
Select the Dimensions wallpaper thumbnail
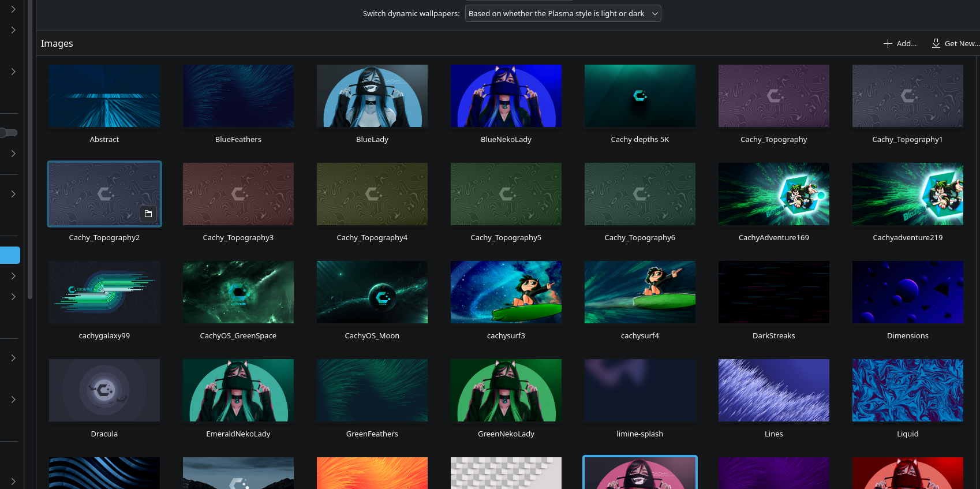[908, 292]
